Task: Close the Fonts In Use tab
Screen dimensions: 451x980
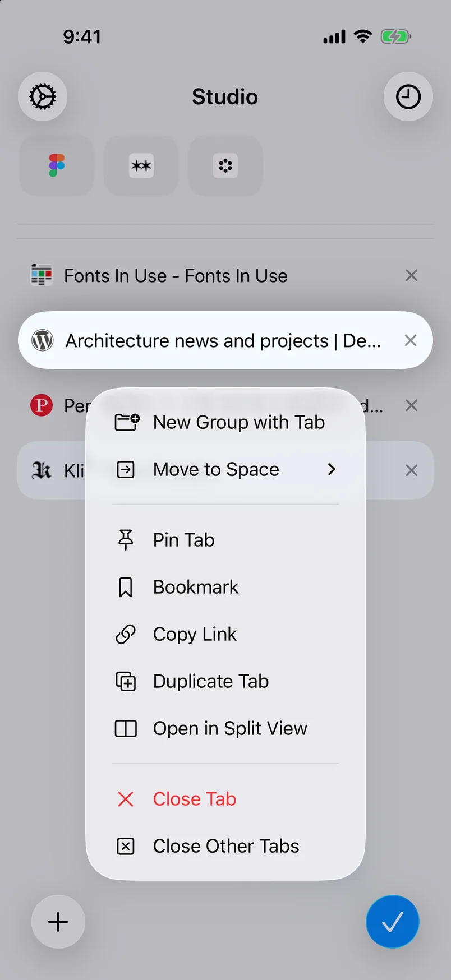Action: point(411,275)
